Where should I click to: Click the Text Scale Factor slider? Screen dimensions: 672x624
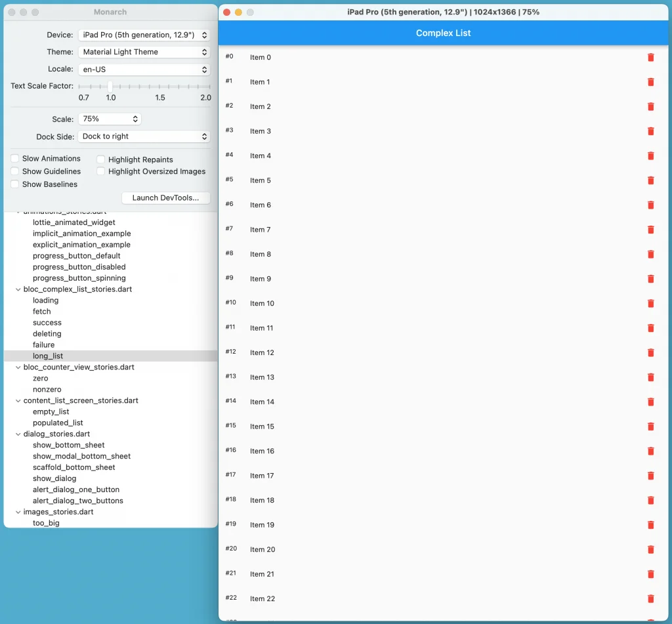point(144,87)
